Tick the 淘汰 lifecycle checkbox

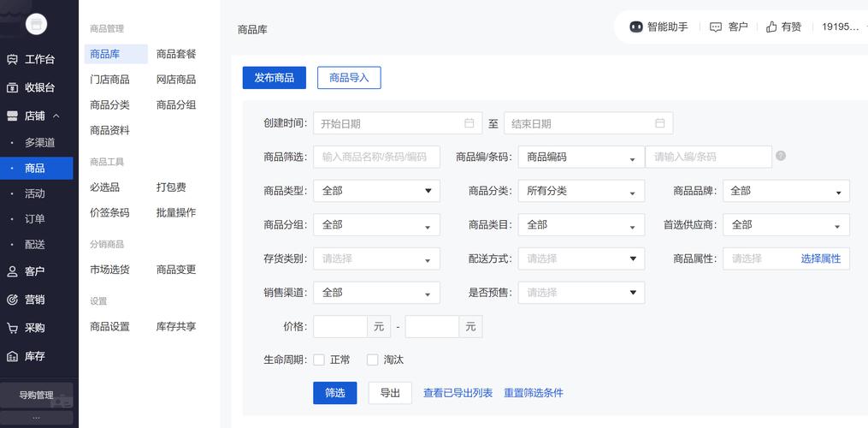(373, 360)
